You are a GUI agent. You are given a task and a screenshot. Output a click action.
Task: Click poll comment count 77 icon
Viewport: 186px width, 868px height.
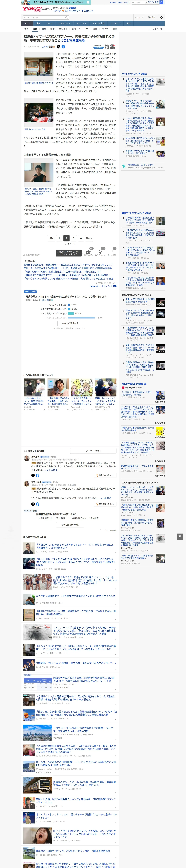[x=44, y=300]
